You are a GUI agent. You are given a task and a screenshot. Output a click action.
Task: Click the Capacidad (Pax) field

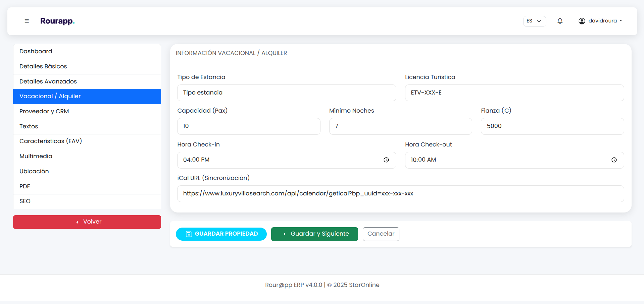click(x=249, y=126)
